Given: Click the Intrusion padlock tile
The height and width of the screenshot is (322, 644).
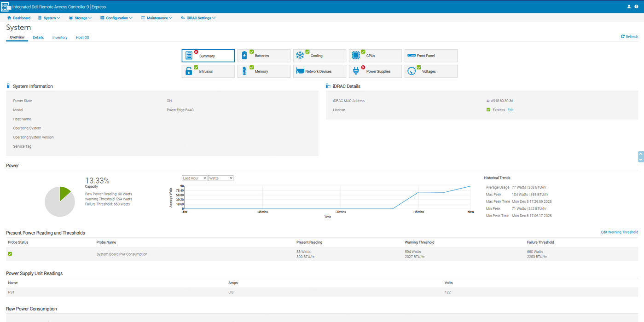Looking at the screenshot, I should tap(208, 71).
